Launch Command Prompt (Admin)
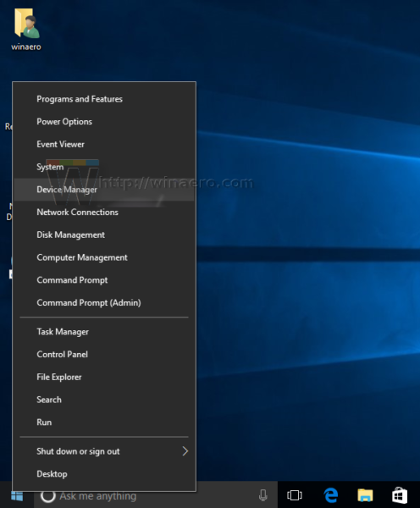Screen dimensions: 420x508 104,302
